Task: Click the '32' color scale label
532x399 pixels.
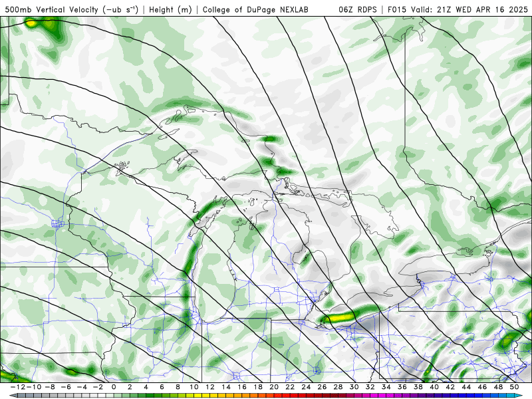Action: (370, 387)
